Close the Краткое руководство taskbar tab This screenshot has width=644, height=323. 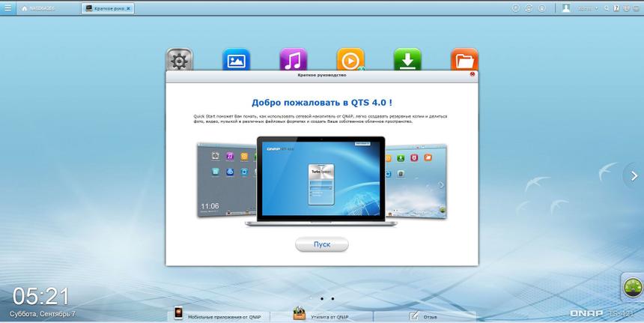coord(128,8)
